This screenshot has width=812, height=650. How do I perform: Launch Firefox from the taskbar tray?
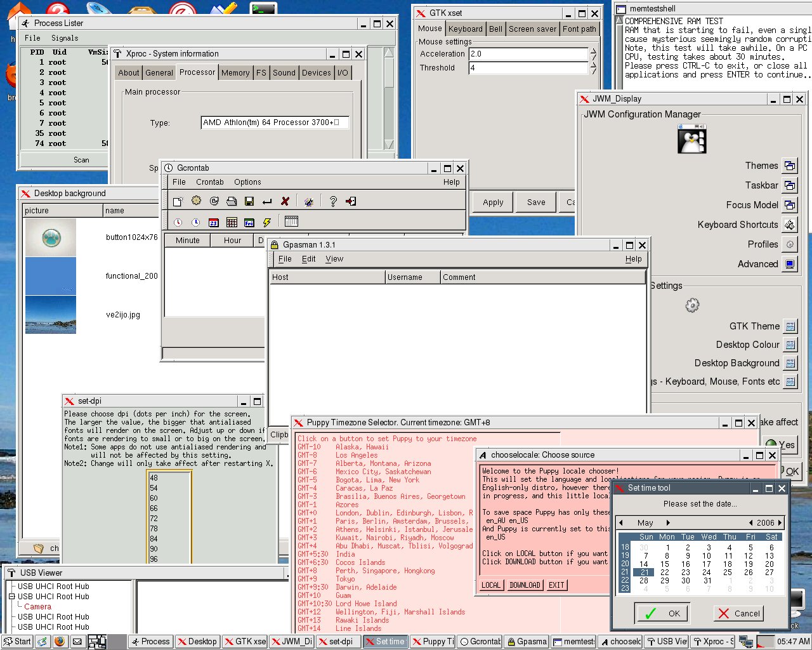point(60,641)
